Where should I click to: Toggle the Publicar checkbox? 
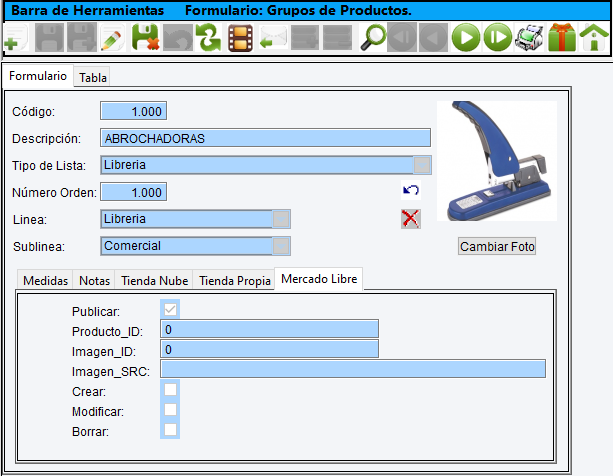[x=170, y=310]
